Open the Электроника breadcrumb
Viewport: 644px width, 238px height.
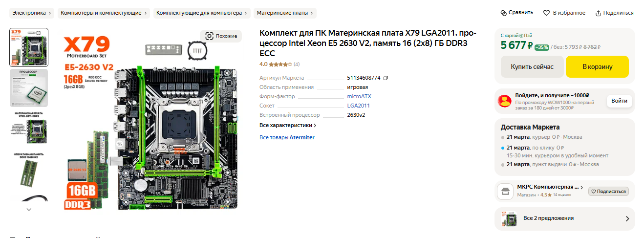pyautogui.click(x=32, y=13)
